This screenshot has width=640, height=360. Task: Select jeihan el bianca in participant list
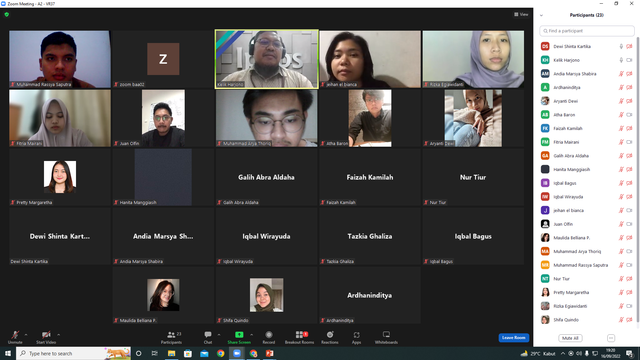click(x=587, y=211)
